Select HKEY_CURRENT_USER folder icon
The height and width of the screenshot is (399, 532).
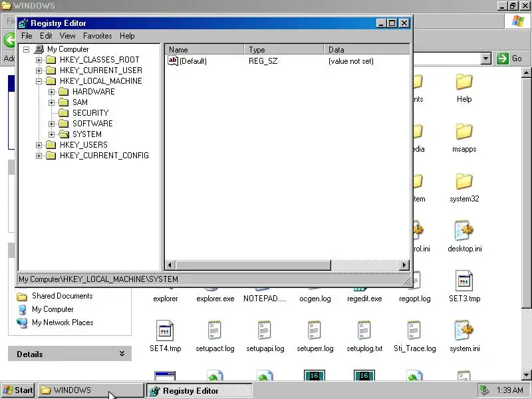[51, 70]
